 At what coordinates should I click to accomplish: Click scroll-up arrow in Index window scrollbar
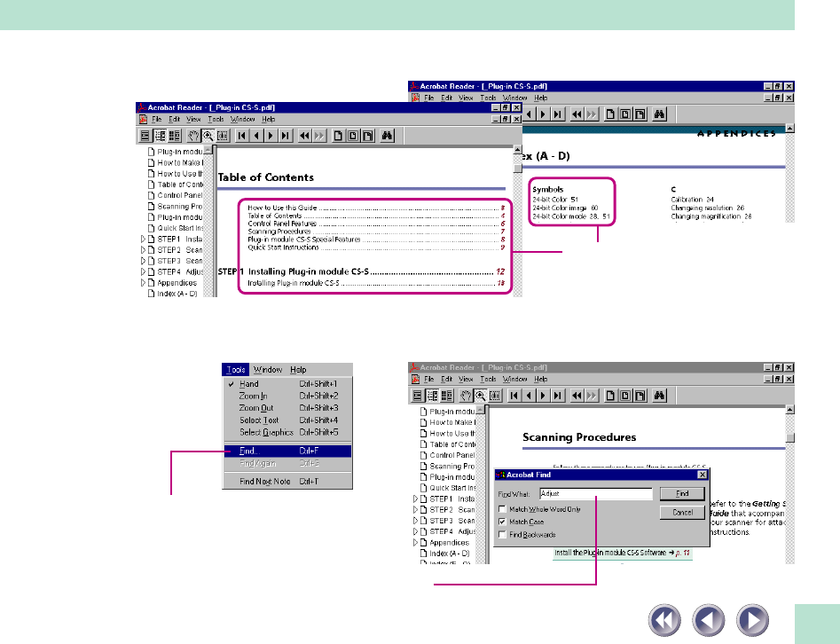click(789, 128)
